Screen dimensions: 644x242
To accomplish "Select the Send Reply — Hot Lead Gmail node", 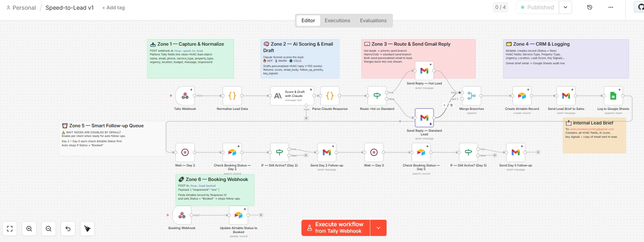I will coord(424,71).
